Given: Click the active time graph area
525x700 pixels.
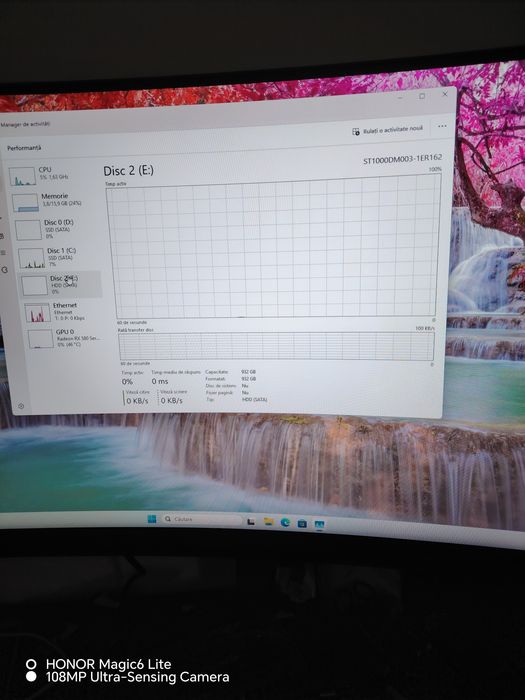Looking at the screenshot, I should (x=273, y=246).
